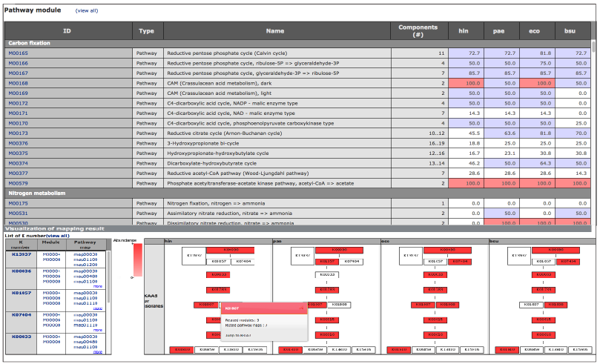Click the hin 100.0 cell in row M00168
Screen dimensions: 600x364
tap(466, 83)
